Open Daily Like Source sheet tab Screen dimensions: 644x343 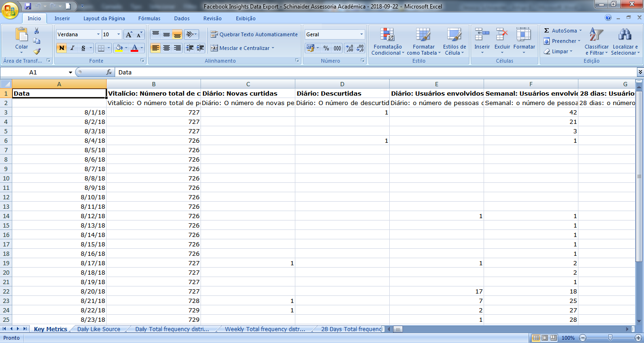click(x=99, y=329)
